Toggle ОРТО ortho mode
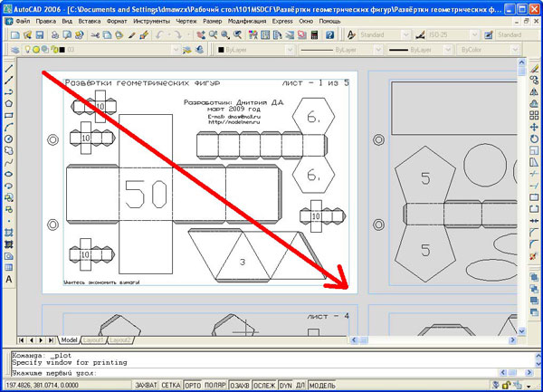Viewport: 543px width, 392px height. (x=193, y=385)
